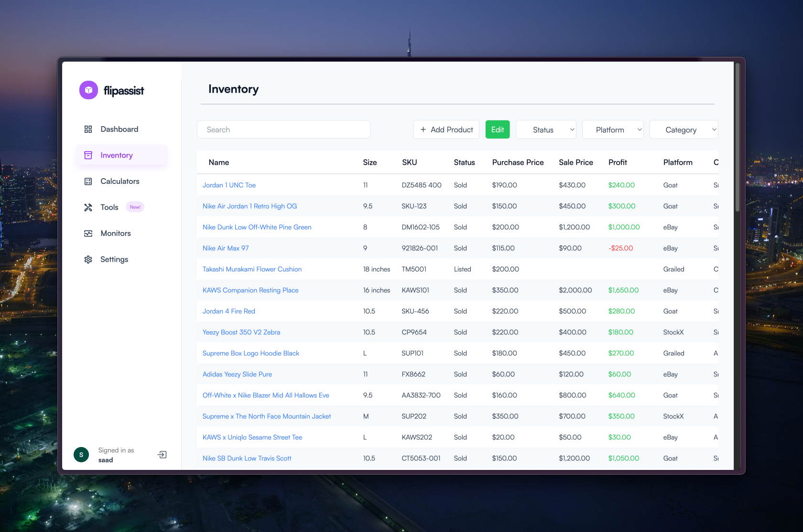Click the 18 inches size cell
803x532 pixels.
(x=377, y=269)
